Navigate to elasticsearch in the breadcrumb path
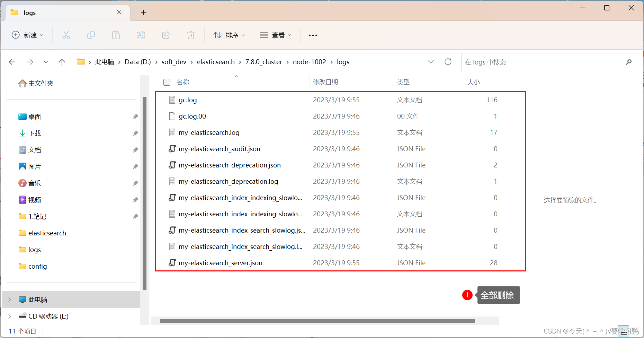644x338 pixels. [x=215, y=62]
